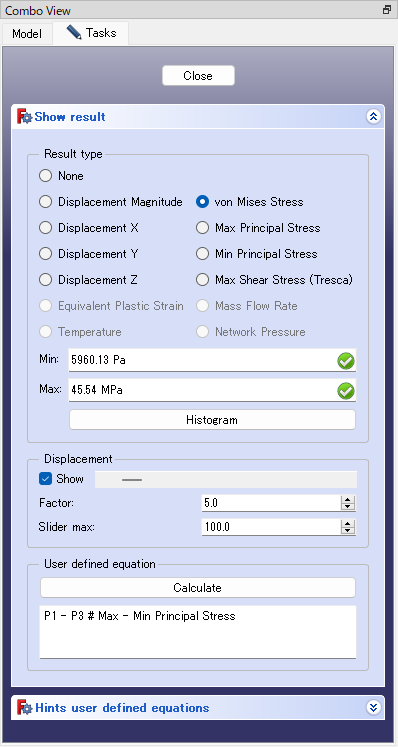Click the float panel icon of Combo View

(x=387, y=10)
